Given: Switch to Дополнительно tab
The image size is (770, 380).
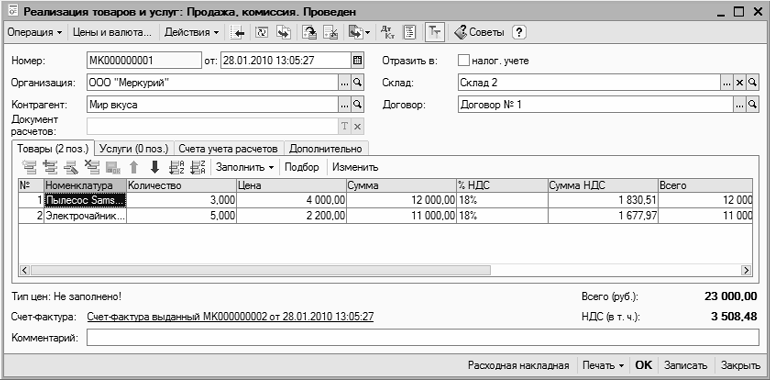Looking at the screenshot, I should [327, 148].
